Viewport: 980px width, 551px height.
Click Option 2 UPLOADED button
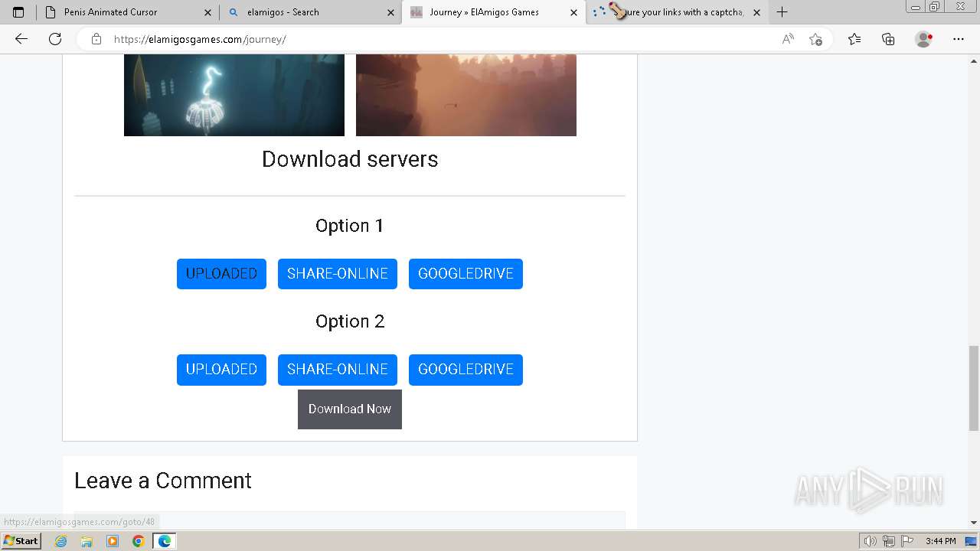coord(221,370)
